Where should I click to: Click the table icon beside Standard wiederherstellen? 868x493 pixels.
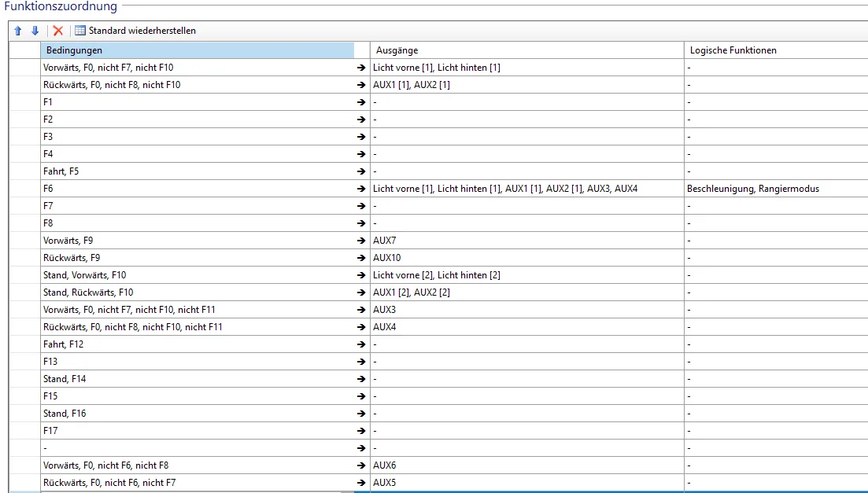[80, 31]
